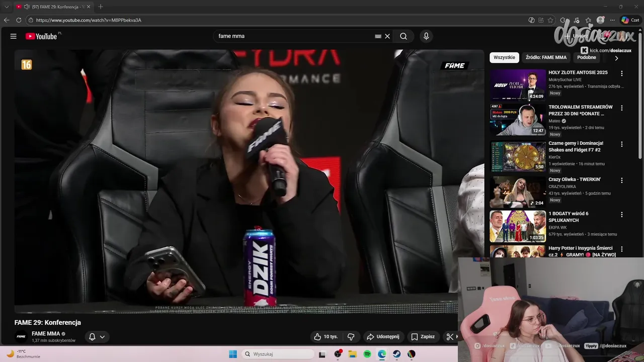Open options for HOLY ZŁOTE ANTOSIE video
This screenshot has width=644, height=362.
pos(621,73)
